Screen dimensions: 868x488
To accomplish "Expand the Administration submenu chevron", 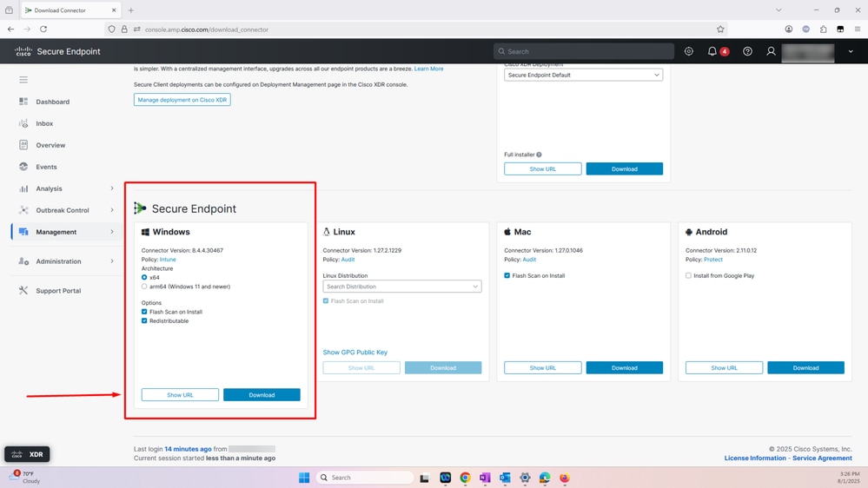I will [x=112, y=261].
